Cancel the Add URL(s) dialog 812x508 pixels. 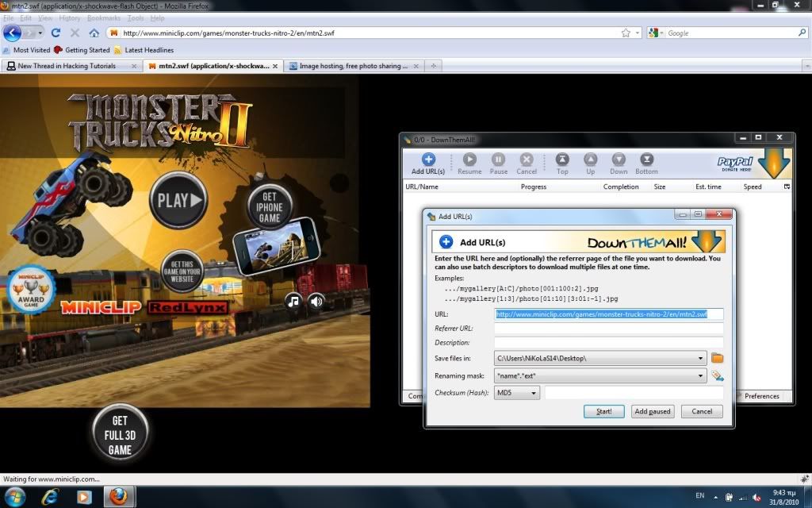702,412
